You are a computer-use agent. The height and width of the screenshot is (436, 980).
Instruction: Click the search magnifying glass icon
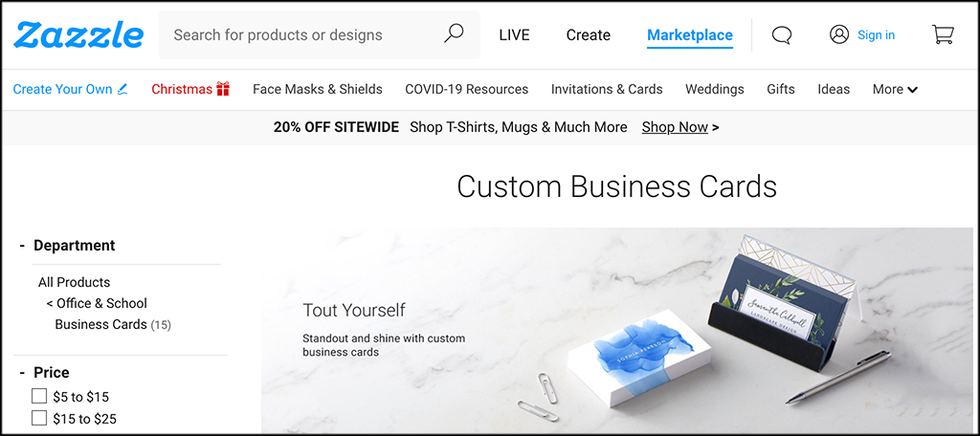(454, 33)
